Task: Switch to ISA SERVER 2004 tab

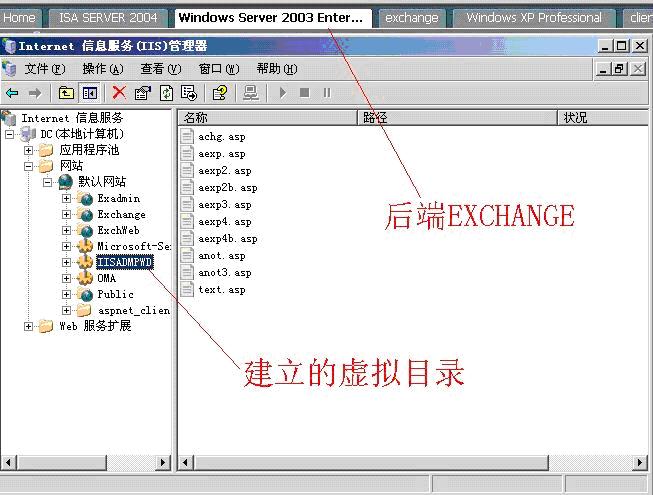Action: tap(108, 18)
